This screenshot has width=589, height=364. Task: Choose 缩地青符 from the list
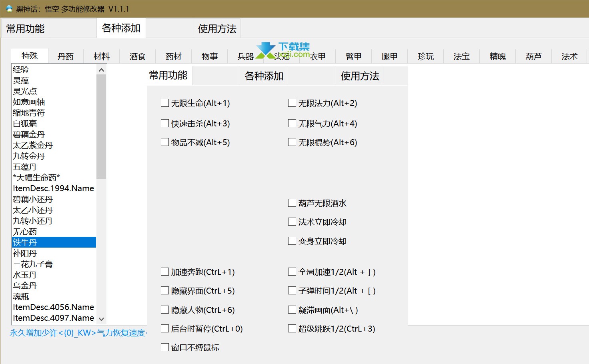click(54, 113)
